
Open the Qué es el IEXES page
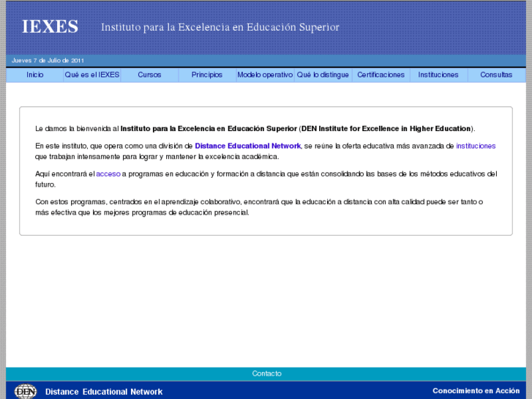tap(92, 75)
